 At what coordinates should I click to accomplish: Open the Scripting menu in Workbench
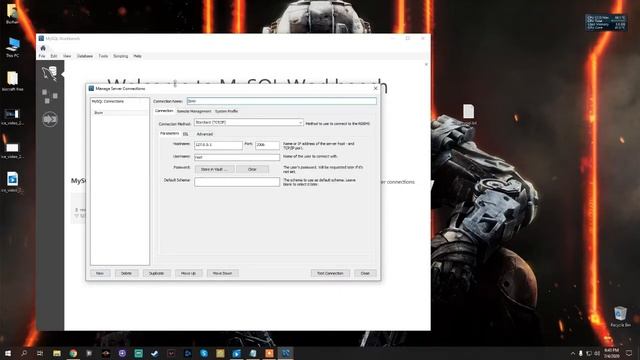[120, 56]
